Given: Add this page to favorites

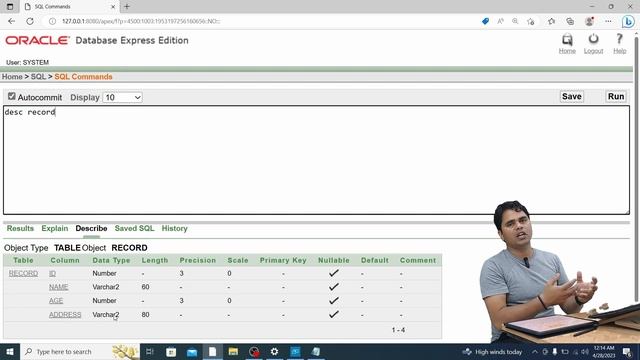Looking at the screenshot, I should click(x=531, y=21).
